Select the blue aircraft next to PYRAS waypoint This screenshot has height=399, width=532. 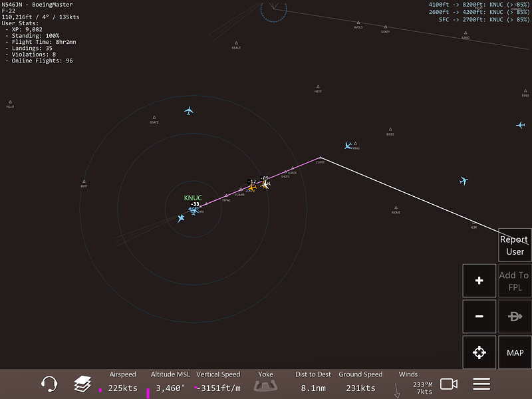point(348,146)
